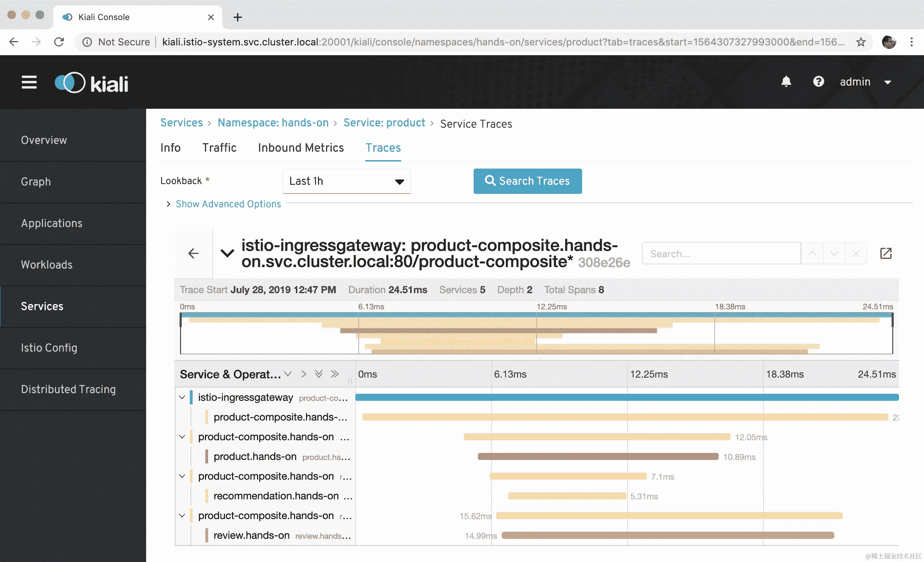Screen dimensions: 924x562
Task: Click the notifications bell icon
Action: coord(786,82)
